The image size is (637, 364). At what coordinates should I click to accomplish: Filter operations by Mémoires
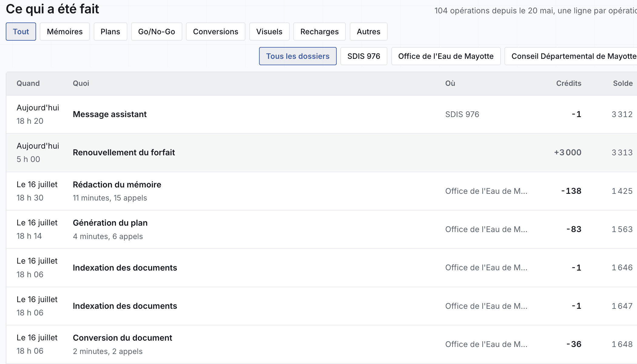[x=65, y=32]
